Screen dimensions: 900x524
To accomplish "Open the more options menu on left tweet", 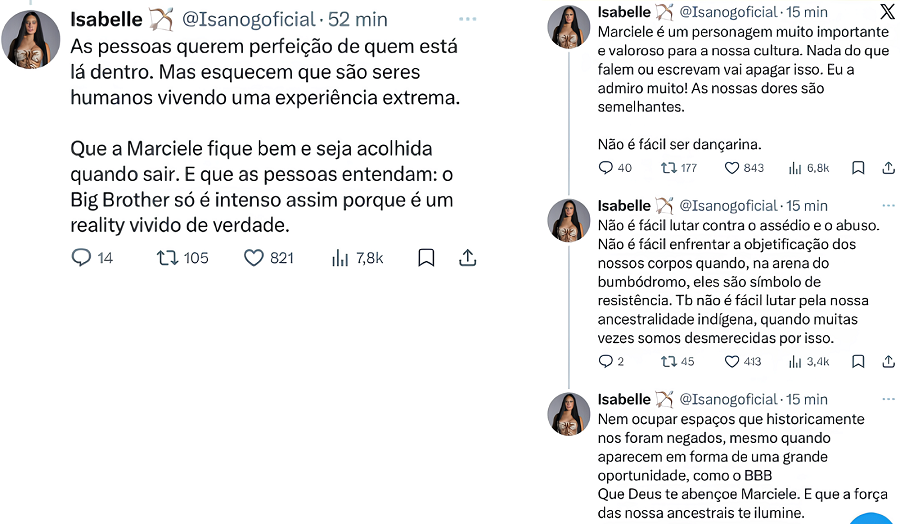I will [x=466, y=20].
